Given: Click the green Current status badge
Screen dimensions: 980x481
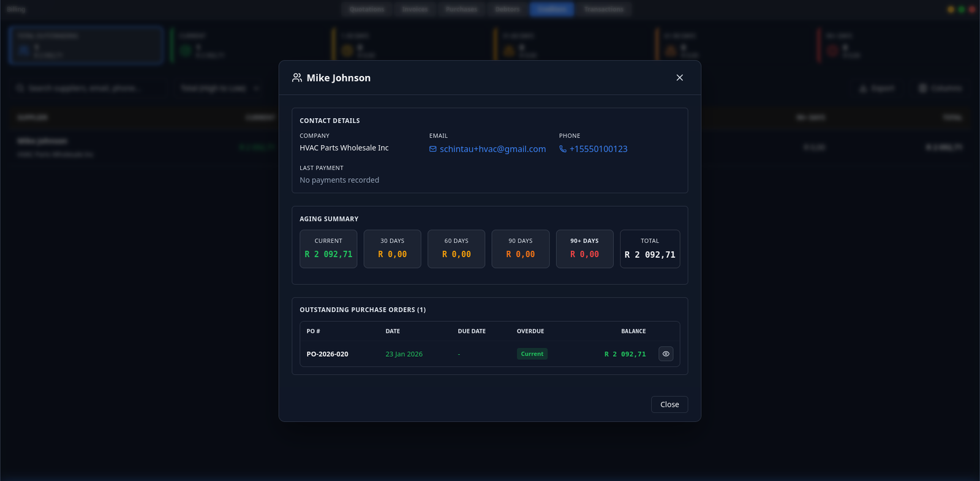Looking at the screenshot, I should (532, 354).
